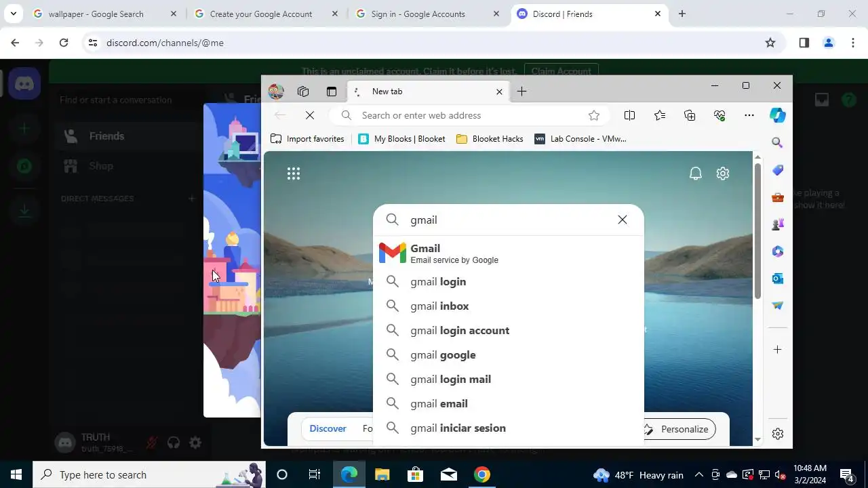The height and width of the screenshot is (488, 868).
Task: Show hidden system tray icons
Action: [x=698, y=474]
